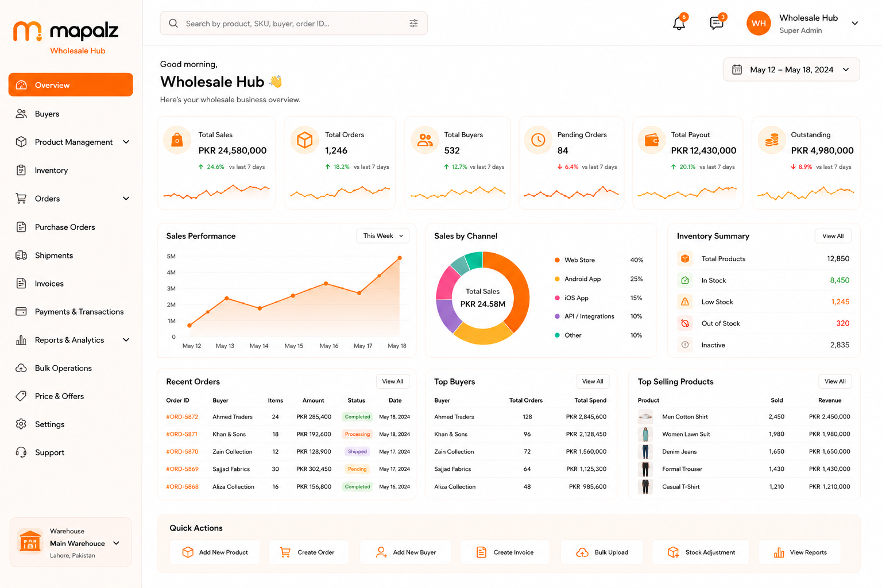Open Invoices in the sidebar
This screenshot has width=882, height=588.
(71, 284)
